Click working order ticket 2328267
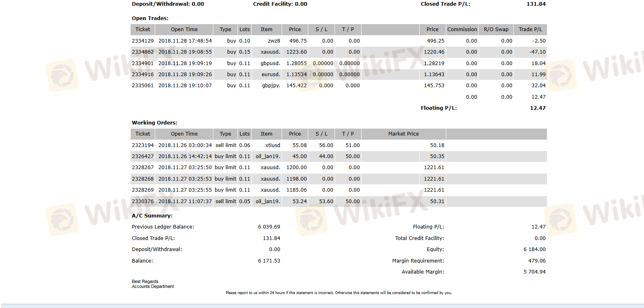This screenshot has height=308, width=644. tap(142, 168)
